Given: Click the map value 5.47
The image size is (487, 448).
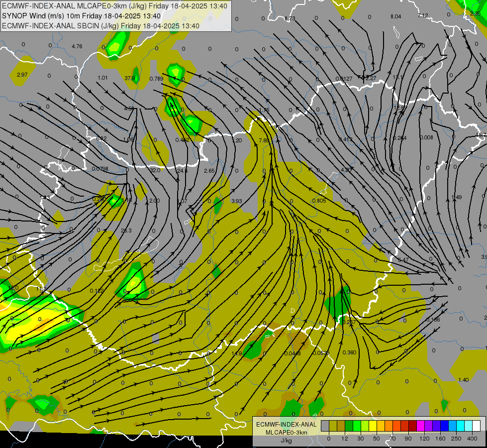Looking at the screenshot, I should [403, 260].
